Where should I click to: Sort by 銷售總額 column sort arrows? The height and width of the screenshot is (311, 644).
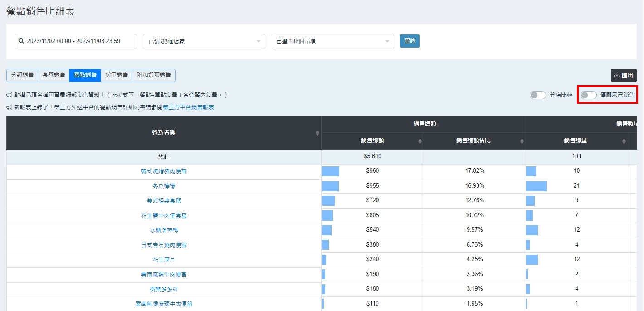[x=420, y=141]
